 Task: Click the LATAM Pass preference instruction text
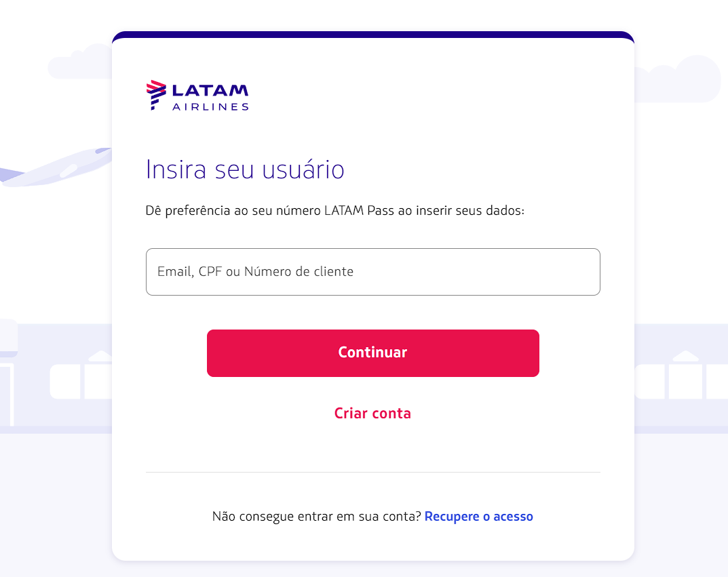pos(334,211)
